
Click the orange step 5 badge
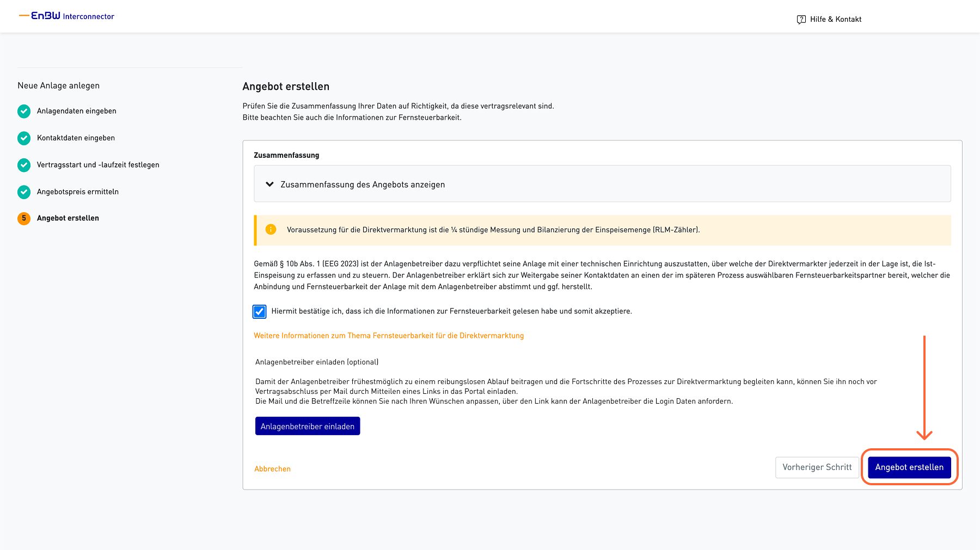pyautogui.click(x=24, y=218)
